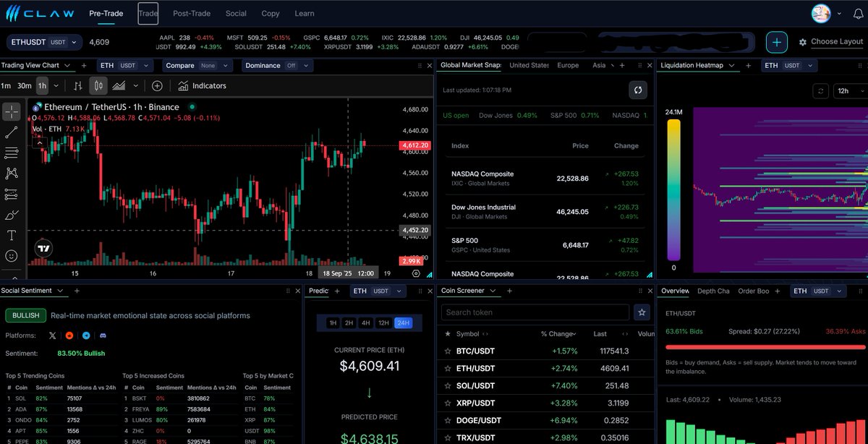Open the Fibonacci retracement tool
The image size is (868, 444).
point(11,153)
